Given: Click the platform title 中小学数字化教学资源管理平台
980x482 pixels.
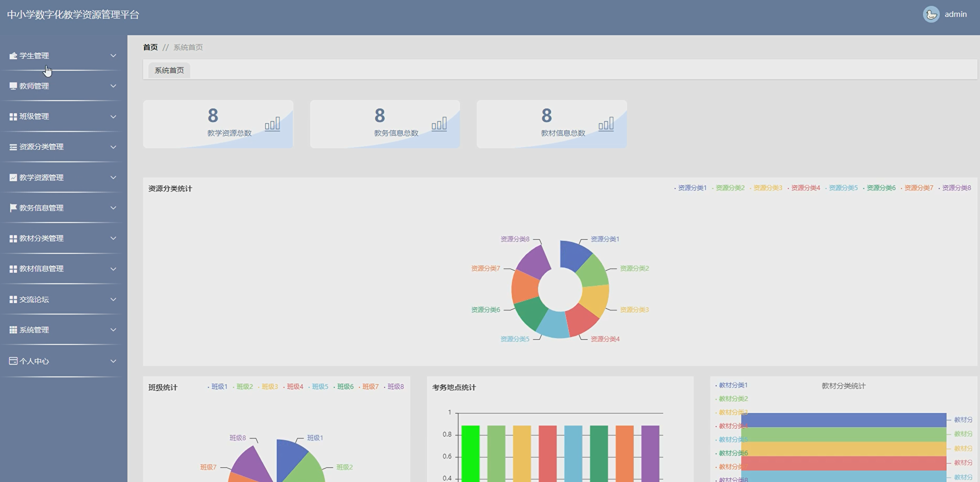Looking at the screenshot, I should tap(73, 14).
